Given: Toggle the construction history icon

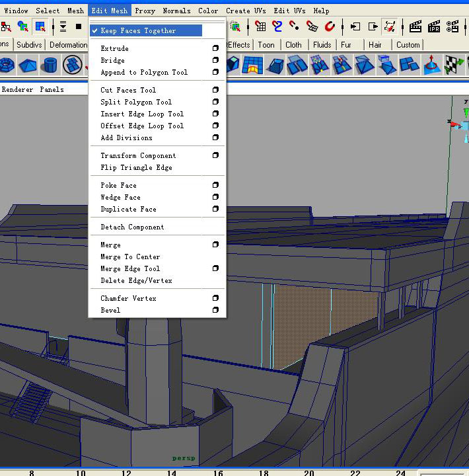Looking at the screenshot, I should 390,26.
